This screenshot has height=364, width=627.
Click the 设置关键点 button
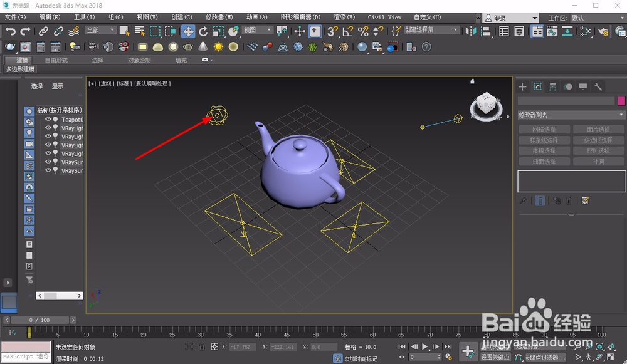tap(494, 357)
